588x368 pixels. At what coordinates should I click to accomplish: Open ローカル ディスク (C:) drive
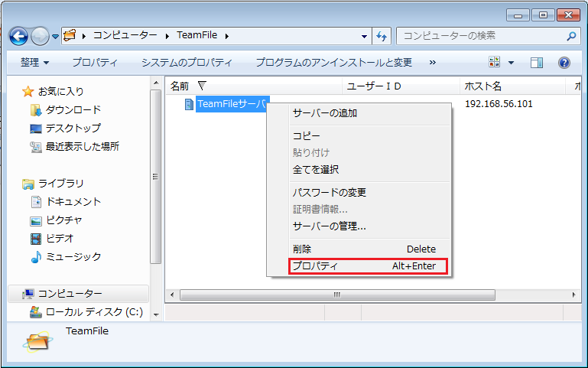[93, 311]
